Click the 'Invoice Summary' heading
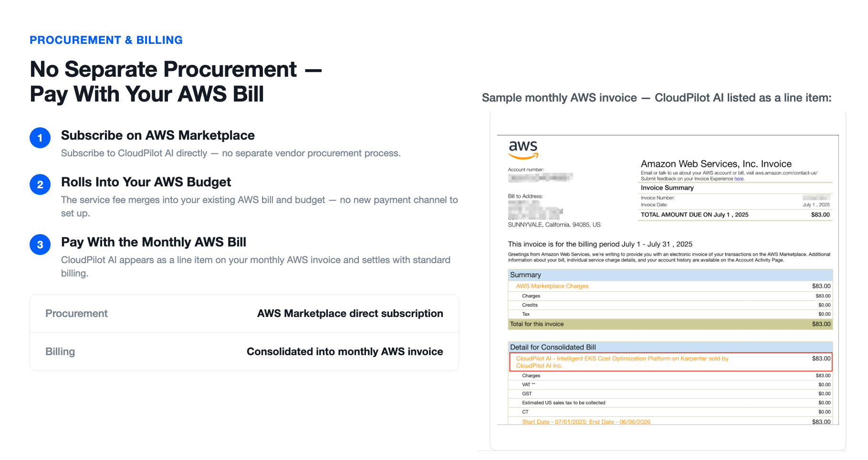The height and width of the screenshot is (460, 868). tap(667, 188)
